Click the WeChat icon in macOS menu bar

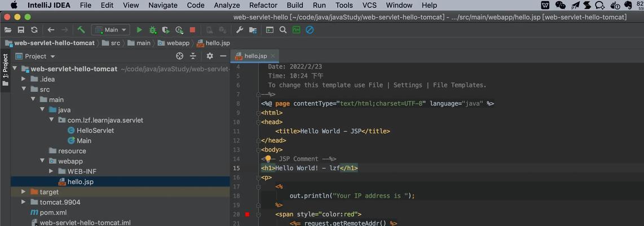tap(560, 5)
